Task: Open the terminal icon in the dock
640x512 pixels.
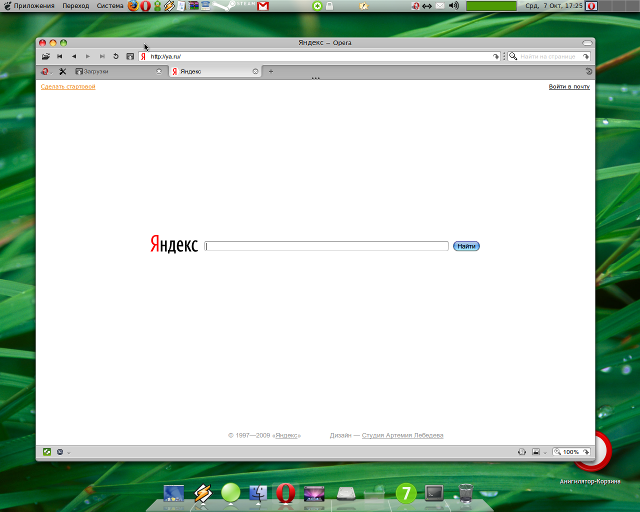Action: [x=434, y=493]
